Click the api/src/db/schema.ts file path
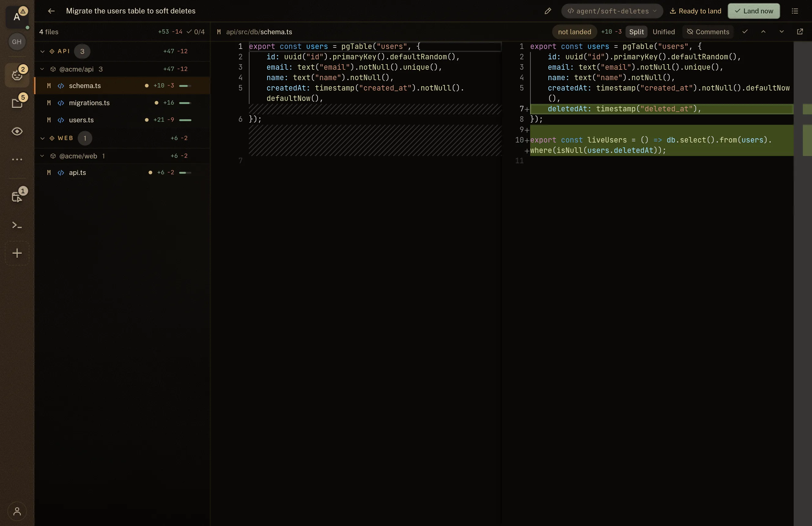This screenshot has height=526, width=812. [259, 32]
